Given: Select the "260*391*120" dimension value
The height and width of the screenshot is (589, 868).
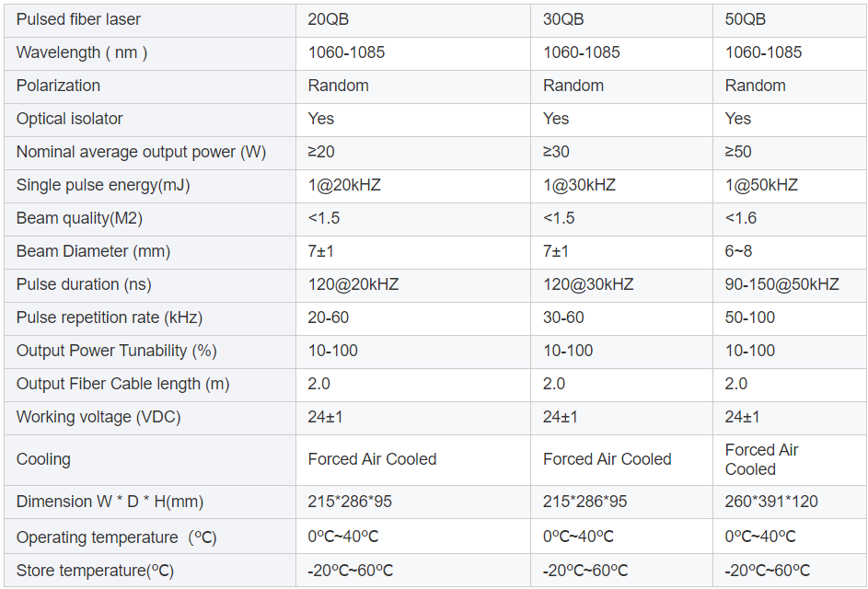Looking at the screenshot, I should (771, 502).
